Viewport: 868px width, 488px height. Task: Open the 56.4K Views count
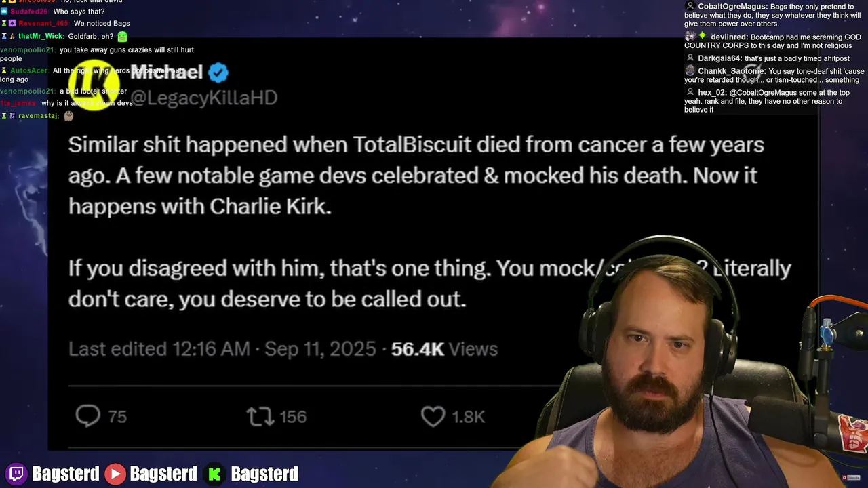pos(444,349)
